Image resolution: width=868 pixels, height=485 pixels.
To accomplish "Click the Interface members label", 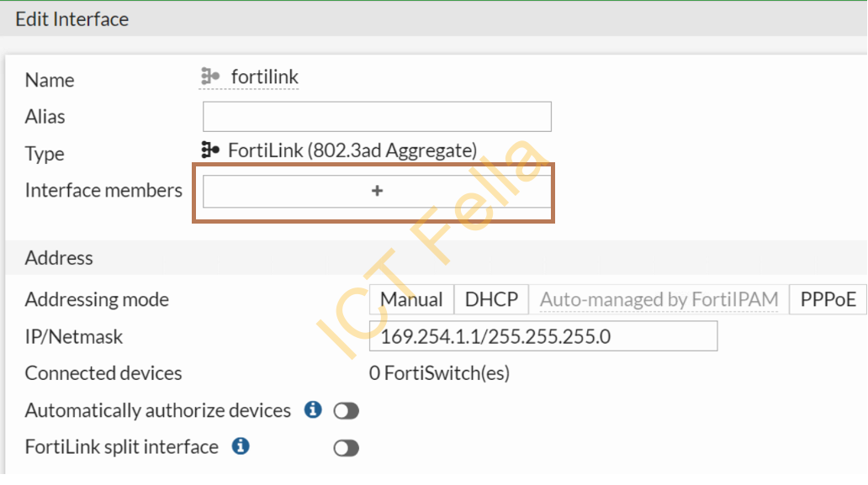I will click(x=103, y=190).
